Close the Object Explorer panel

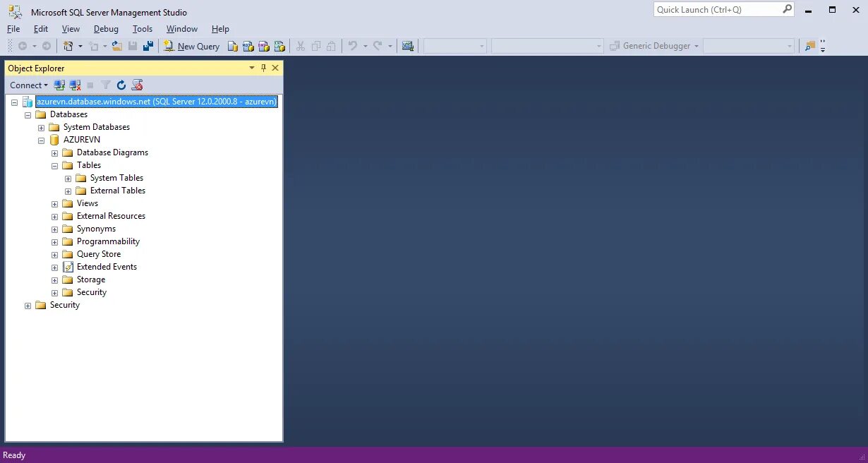[x=275, y=68]
